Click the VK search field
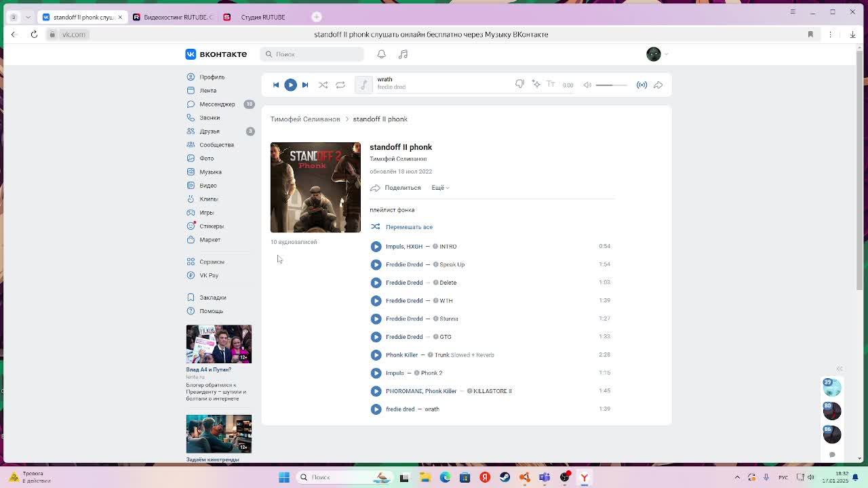This screenshot has height=488, width=868. tap(312, 54)
